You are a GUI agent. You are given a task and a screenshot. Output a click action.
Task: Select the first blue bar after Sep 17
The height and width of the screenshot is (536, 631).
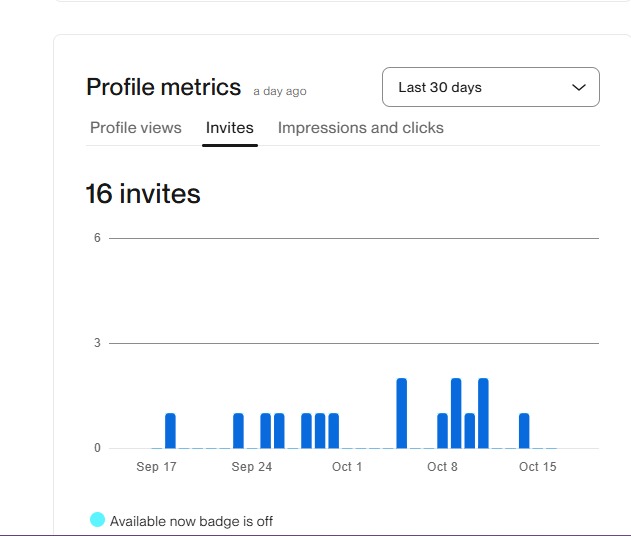[170, 431]
